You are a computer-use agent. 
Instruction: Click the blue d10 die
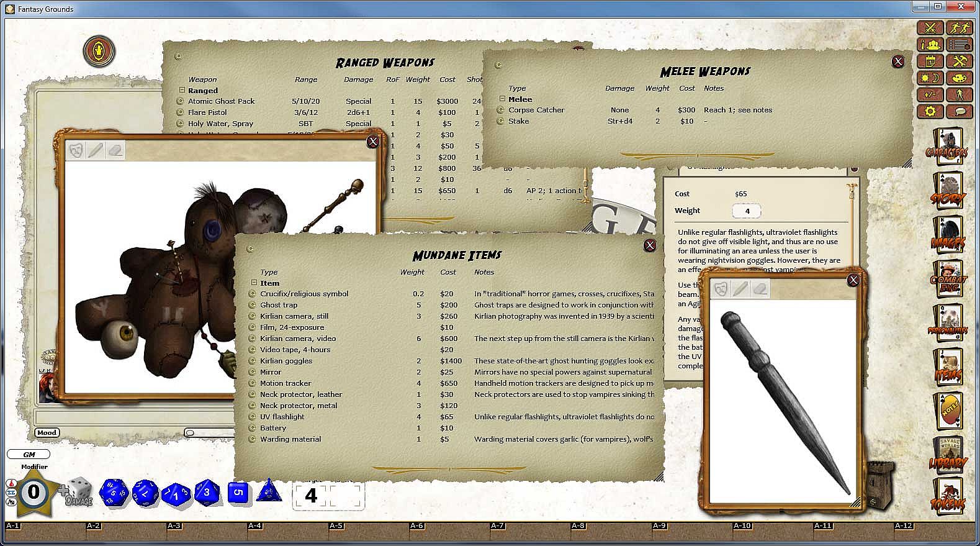176,494
